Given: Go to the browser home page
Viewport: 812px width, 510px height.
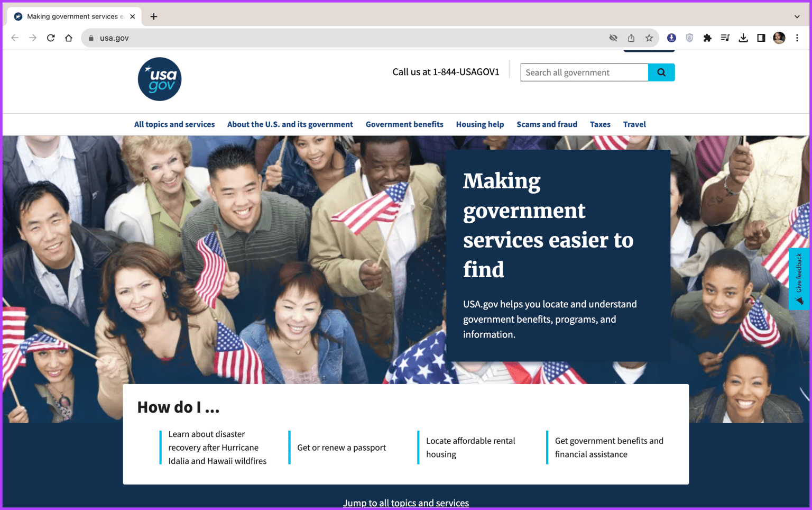Looking at the screenshot, I should [x=69, y=38].
